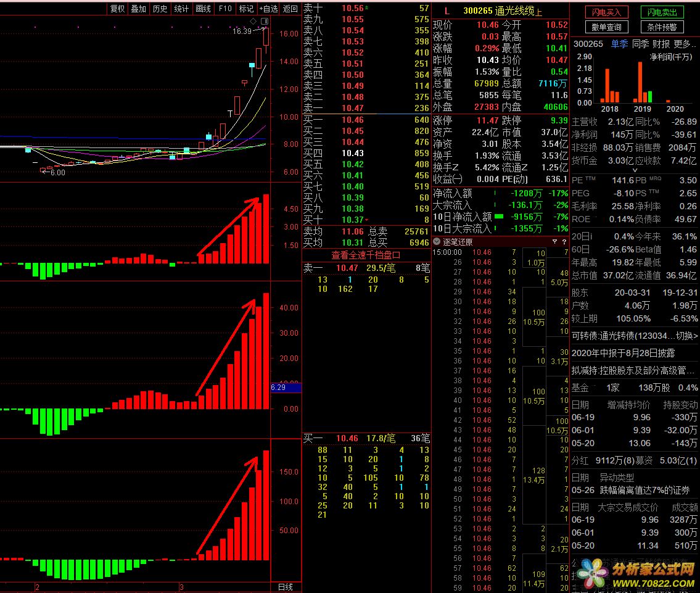Click the 净流入额 -1208万 row
This screenshot has width=700, height=593.
pyautogui.click(x=500, y=193)
